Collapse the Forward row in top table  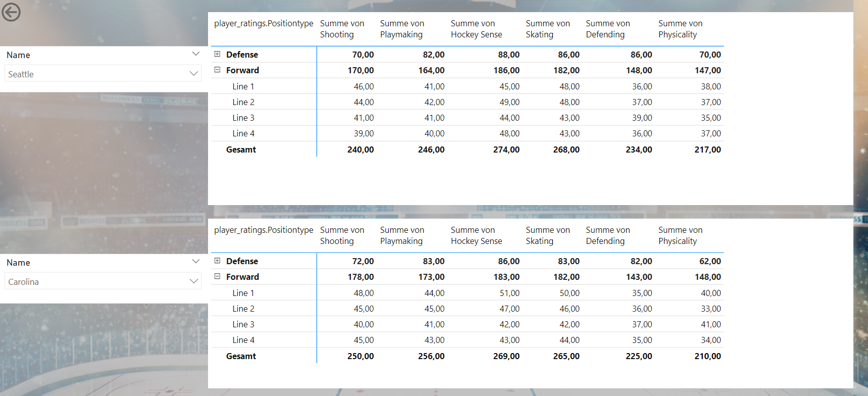(217, 70)
